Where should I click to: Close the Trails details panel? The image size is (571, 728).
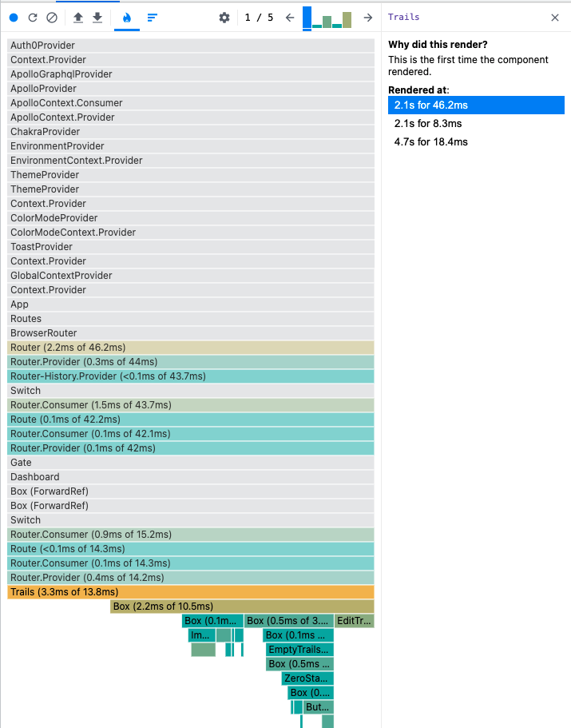555,18
